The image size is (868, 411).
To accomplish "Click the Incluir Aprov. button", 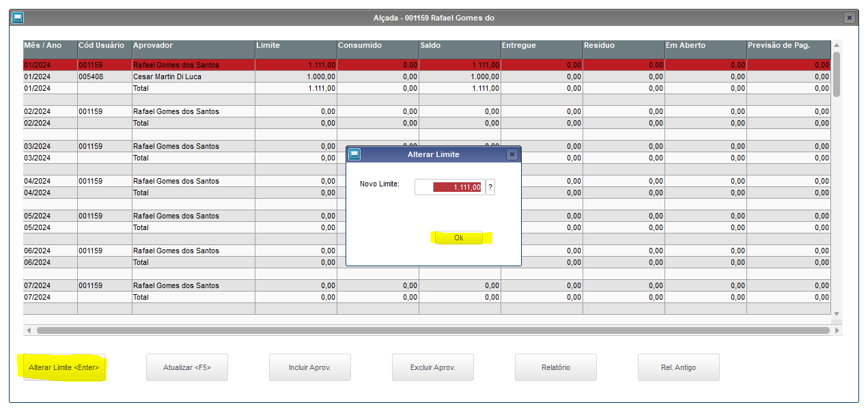I will pyautogui.click(x=310, y=367).
